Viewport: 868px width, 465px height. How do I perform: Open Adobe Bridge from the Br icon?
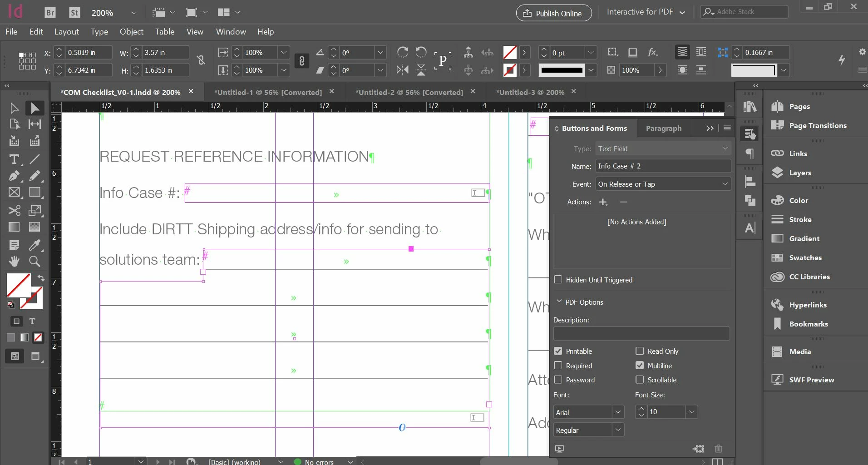(50, 13)
